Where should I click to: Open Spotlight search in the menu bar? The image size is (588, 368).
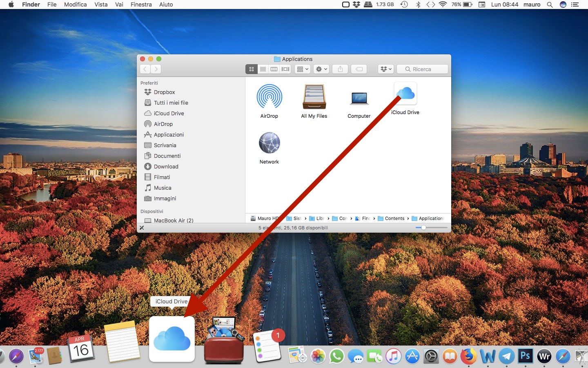pyautogui.click(x=550, y=4)
